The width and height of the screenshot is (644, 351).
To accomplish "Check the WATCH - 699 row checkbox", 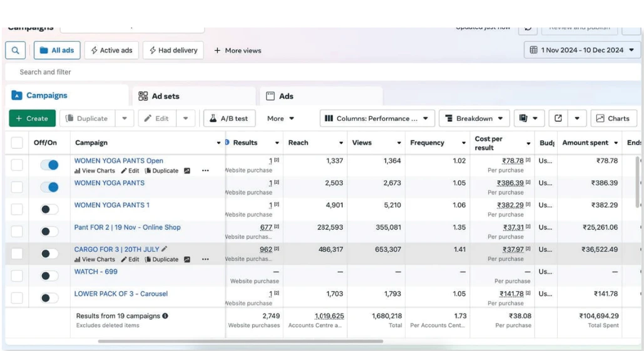I will pos(17,276).
